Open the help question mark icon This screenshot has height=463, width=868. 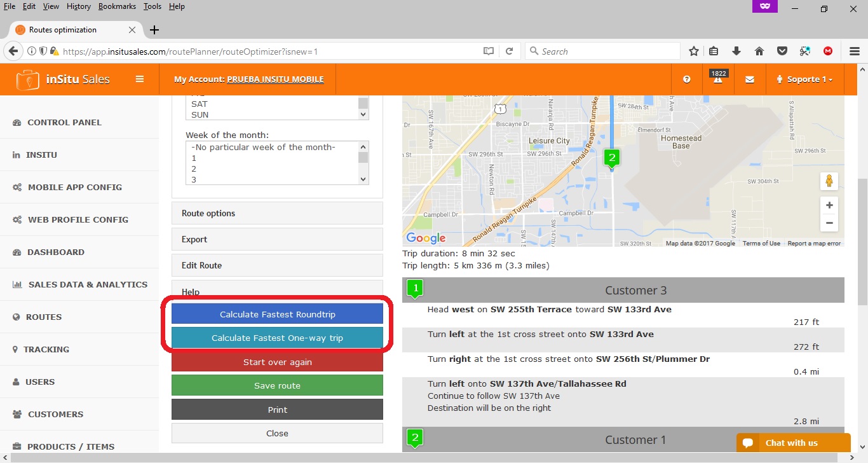687,79
